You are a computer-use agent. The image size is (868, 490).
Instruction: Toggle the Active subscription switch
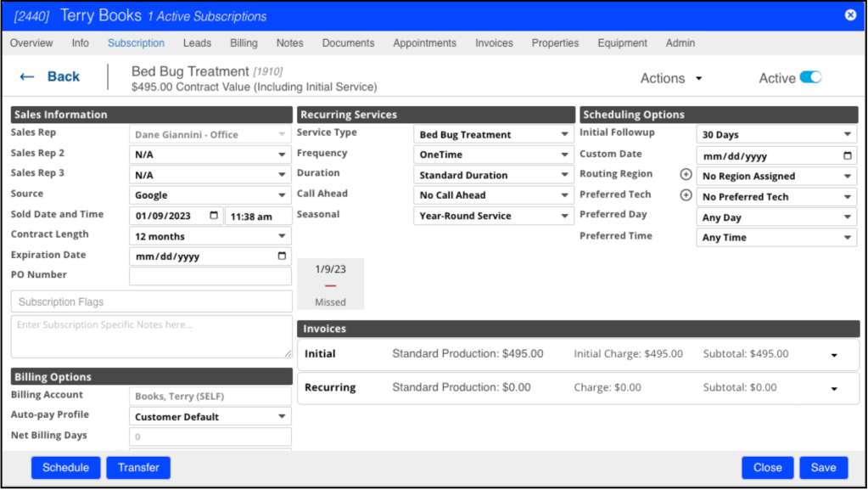tap(810, 78)
